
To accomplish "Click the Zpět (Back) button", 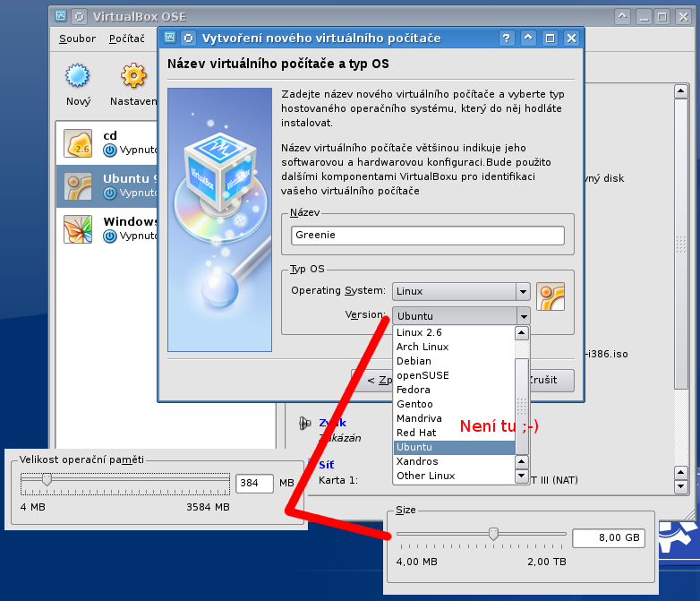I will (374, 381).
